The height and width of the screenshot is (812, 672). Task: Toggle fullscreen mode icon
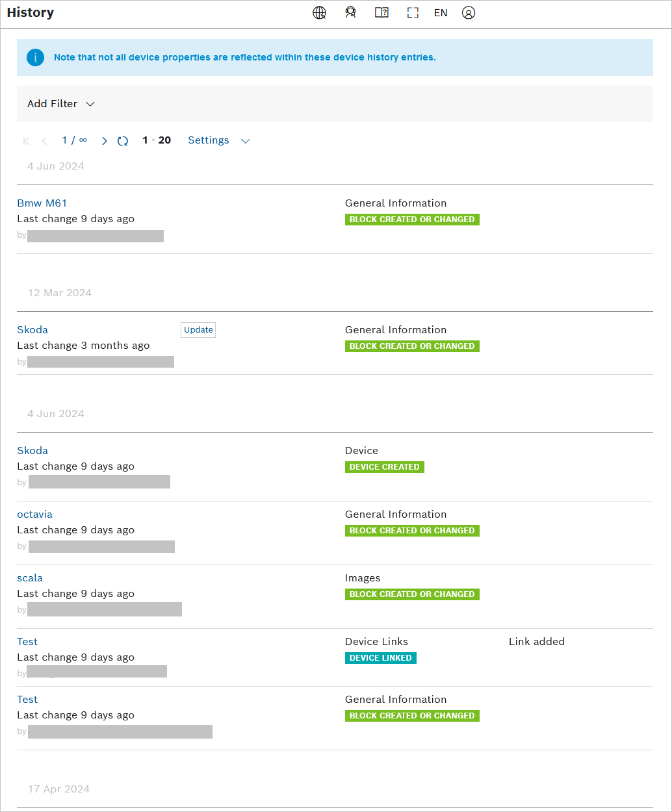click(x=413, y=13)
